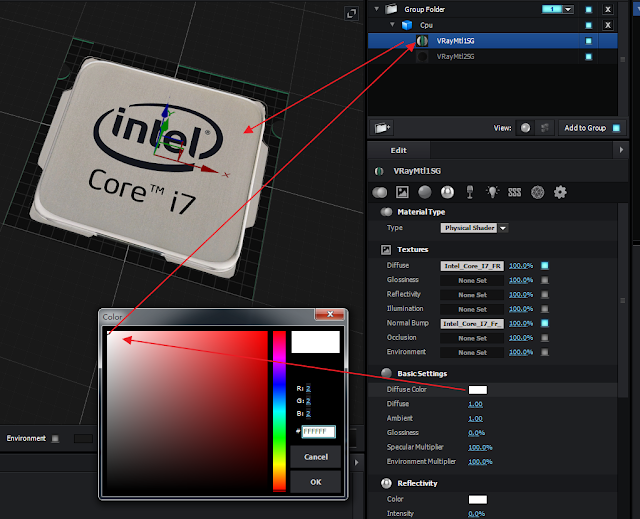Open the Normal Bump texture slot
Image resolution: width=640 pixels, height=519 pixels.
pos(472,324)
